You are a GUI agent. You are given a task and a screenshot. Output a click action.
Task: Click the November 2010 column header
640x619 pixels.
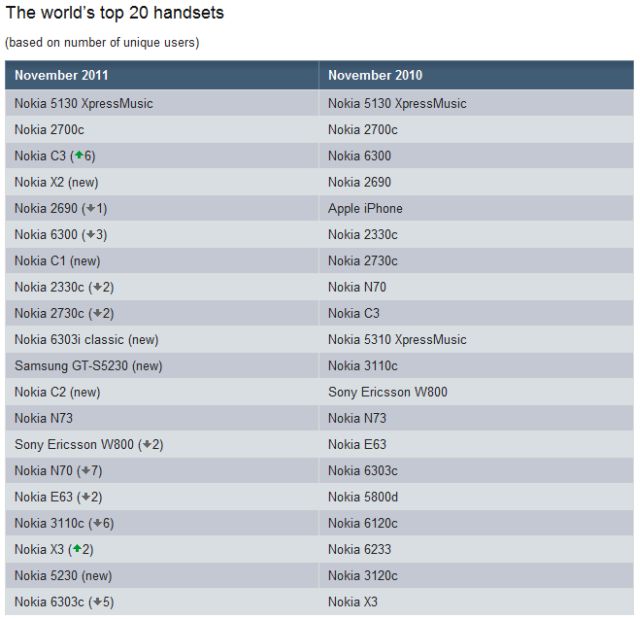pyautogui.click(x=476, y=75)
